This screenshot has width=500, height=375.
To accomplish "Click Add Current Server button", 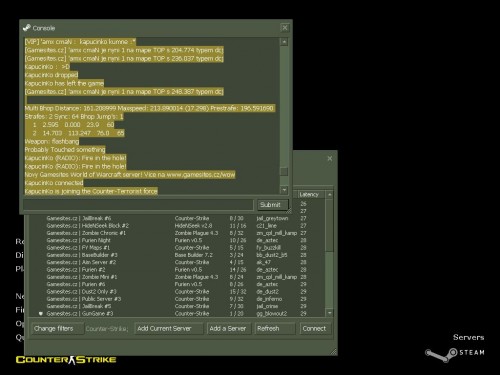I will [168, 329].
